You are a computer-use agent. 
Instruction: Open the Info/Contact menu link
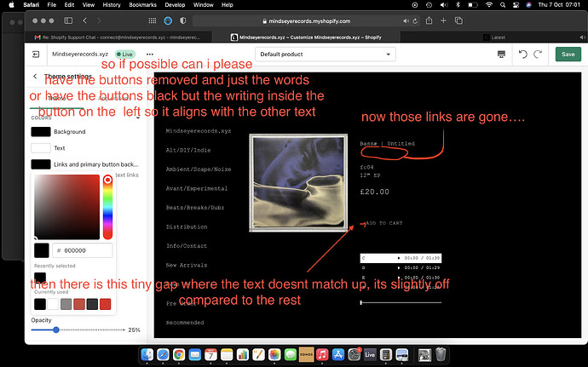pos(187,246)
